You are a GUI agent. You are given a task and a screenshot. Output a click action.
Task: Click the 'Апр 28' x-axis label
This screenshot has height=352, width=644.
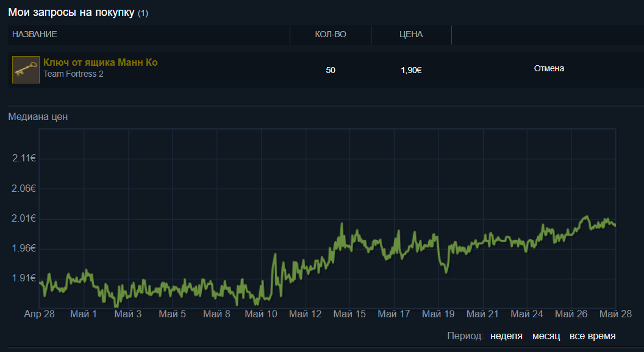39,314
